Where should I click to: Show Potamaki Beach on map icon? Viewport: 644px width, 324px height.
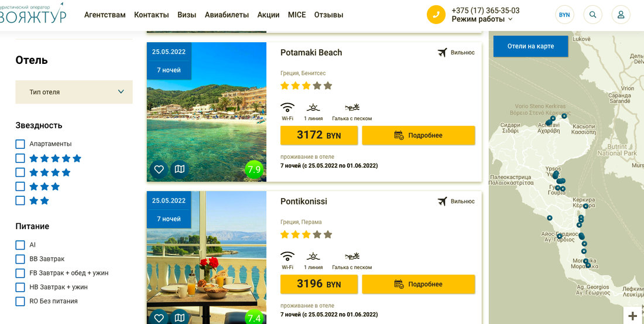pos(180,169)
